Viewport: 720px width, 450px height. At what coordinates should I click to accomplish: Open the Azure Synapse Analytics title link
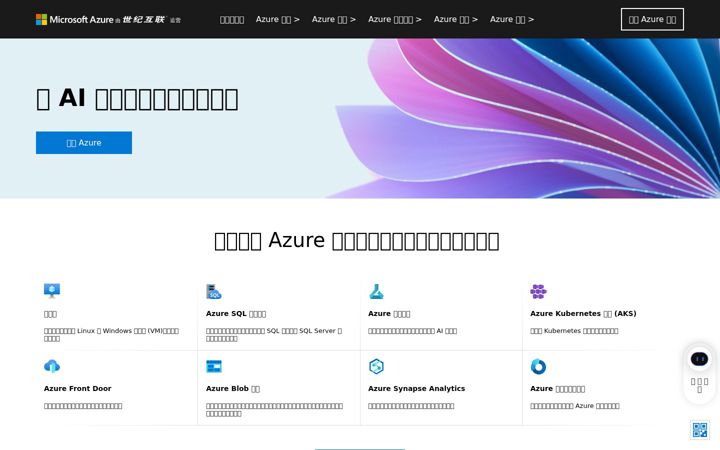(416, 388)
